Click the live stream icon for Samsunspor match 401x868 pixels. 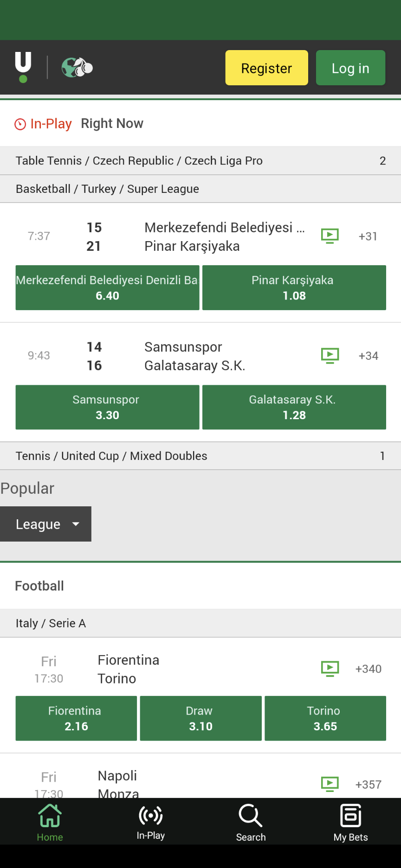pyautogui.click(x=330, y=355)
